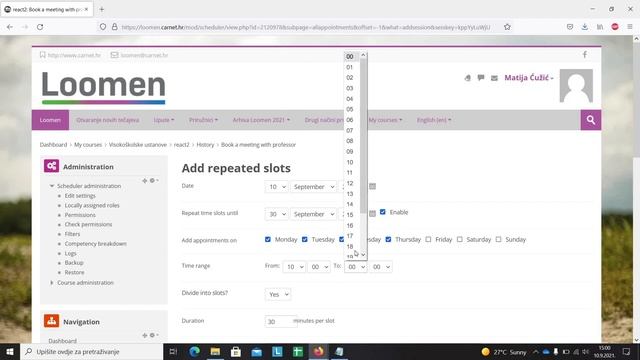Click the user profile avatar picture

(576, 86)
